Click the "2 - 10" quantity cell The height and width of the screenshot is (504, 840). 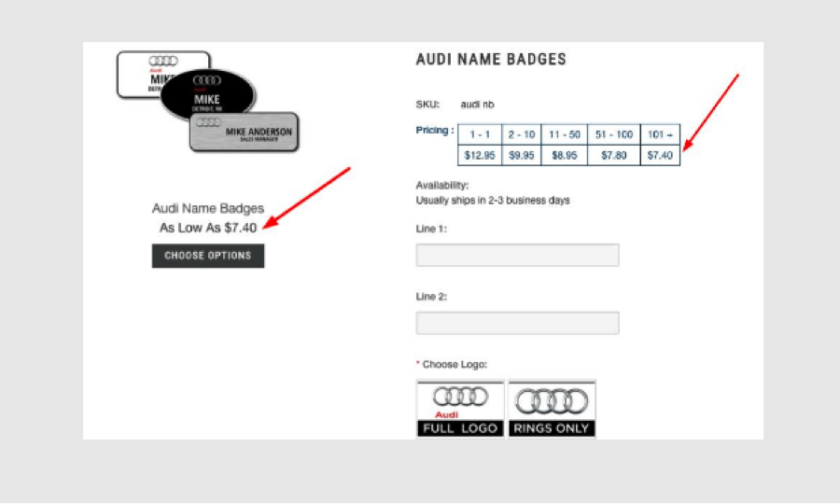(x=522, y=134)
